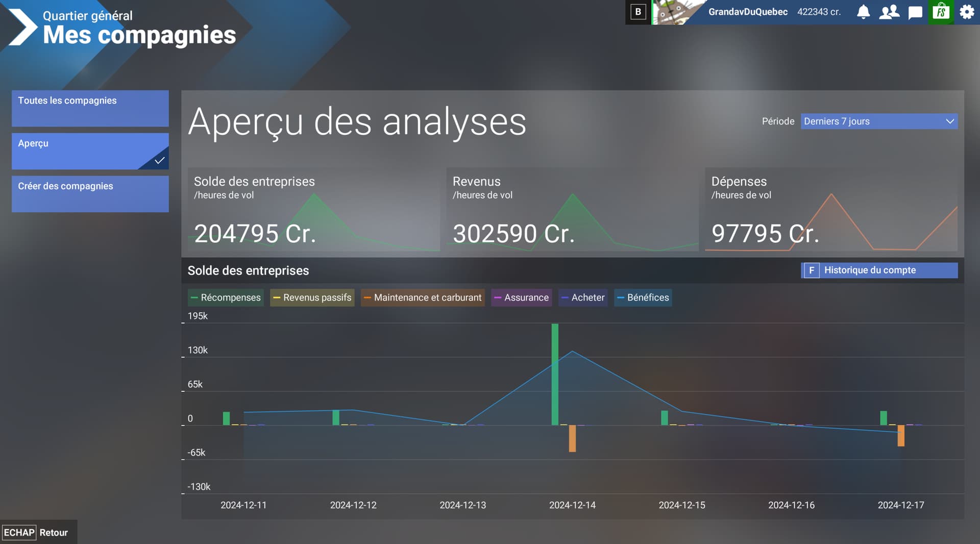Click the 204795 Cr. value
The image size is (980, 544).
click(255, 234)
